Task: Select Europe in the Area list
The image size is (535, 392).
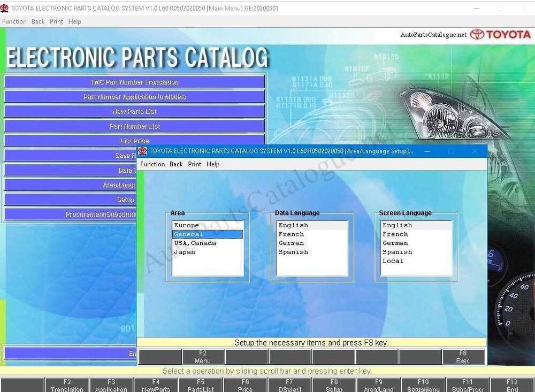Action: [x=186, y=226]
